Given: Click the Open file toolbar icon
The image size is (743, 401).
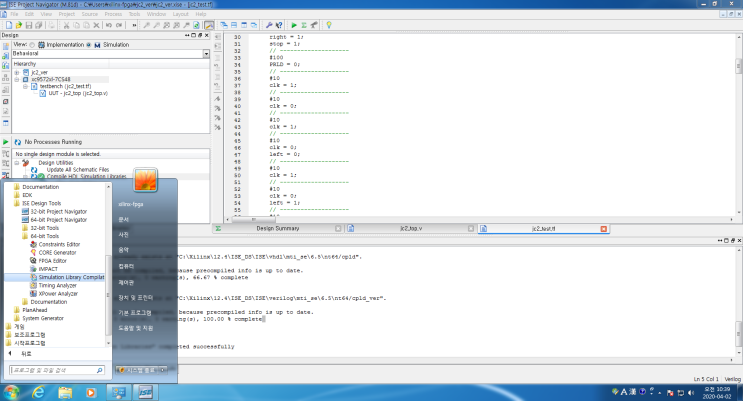Looking at the screenshot, I should point(18,25).
